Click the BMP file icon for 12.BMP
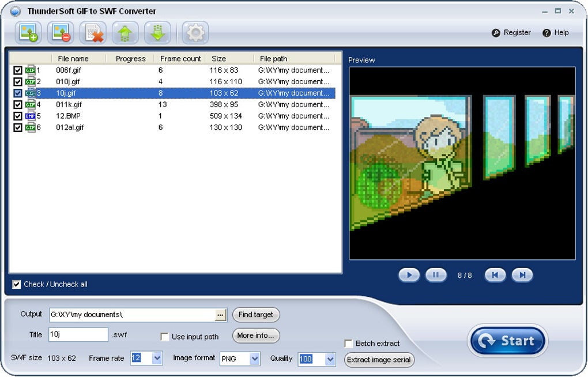This screenshot has width=588, height=377. point(30,116)
